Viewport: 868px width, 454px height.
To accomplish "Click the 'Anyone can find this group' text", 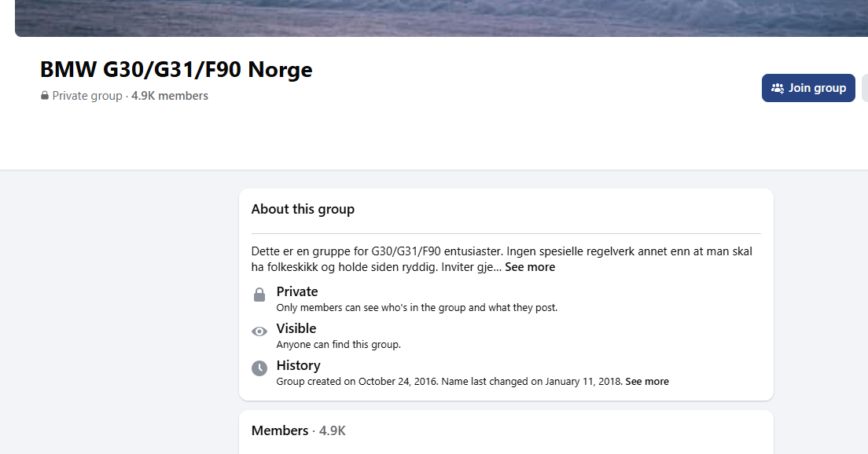I will point(338,345).
